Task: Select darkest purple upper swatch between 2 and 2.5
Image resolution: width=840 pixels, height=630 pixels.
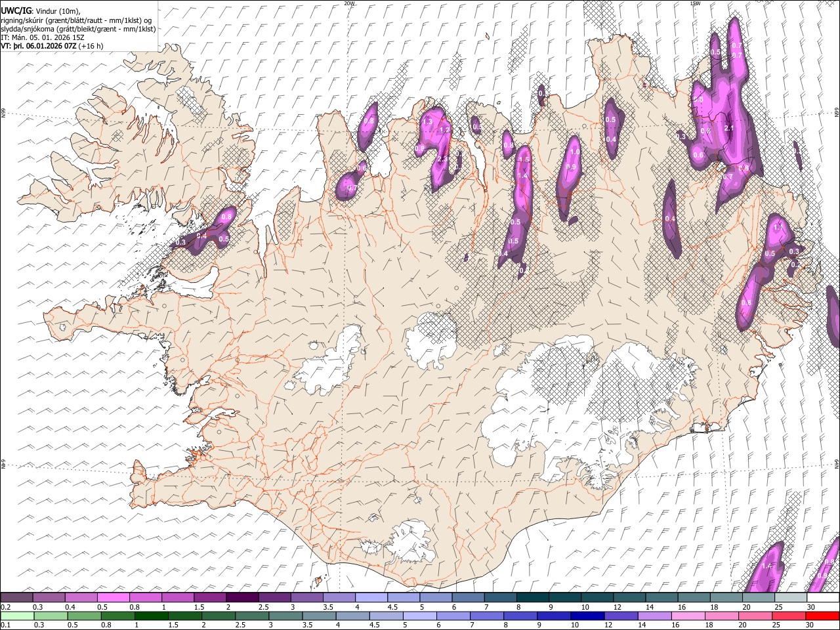Action: click(243, 597)
